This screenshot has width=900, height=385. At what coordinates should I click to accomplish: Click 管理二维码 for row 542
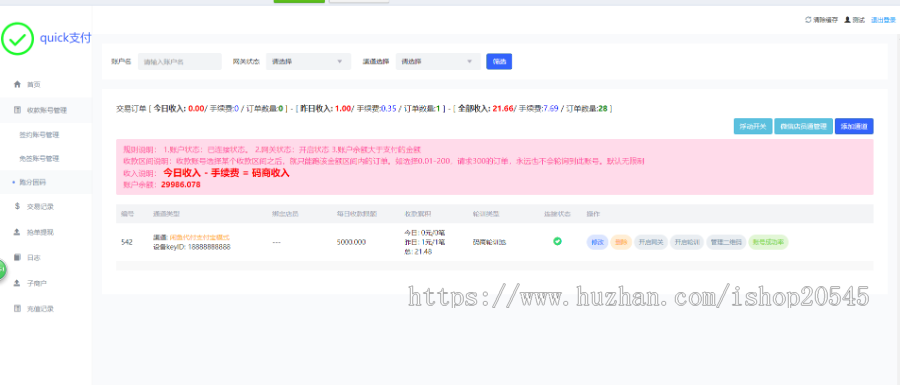[727, 242]
